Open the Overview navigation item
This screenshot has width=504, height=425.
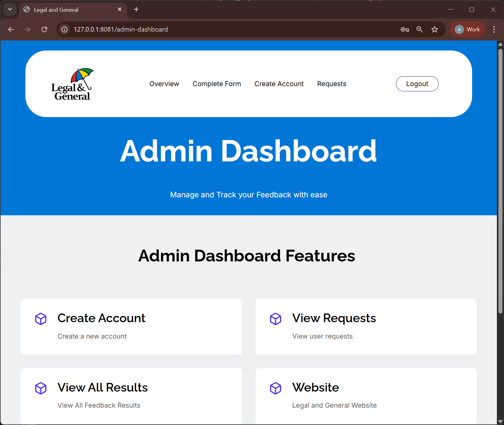tap(164, 84)
